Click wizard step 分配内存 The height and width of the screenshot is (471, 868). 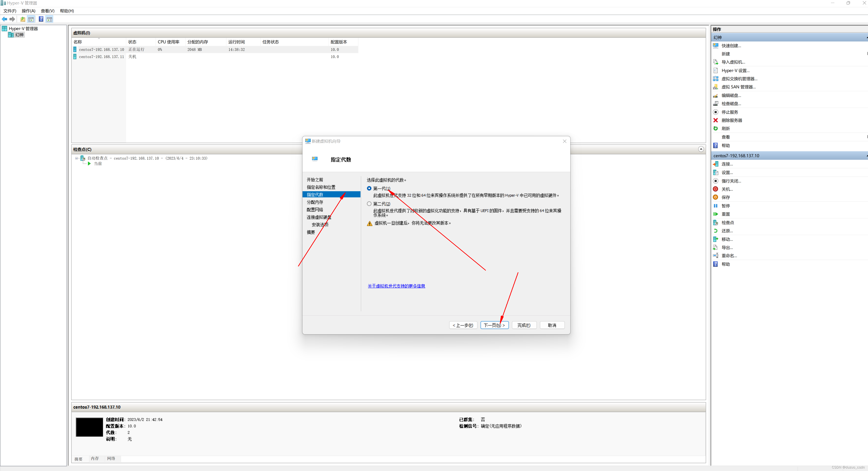tap(315, 202)
